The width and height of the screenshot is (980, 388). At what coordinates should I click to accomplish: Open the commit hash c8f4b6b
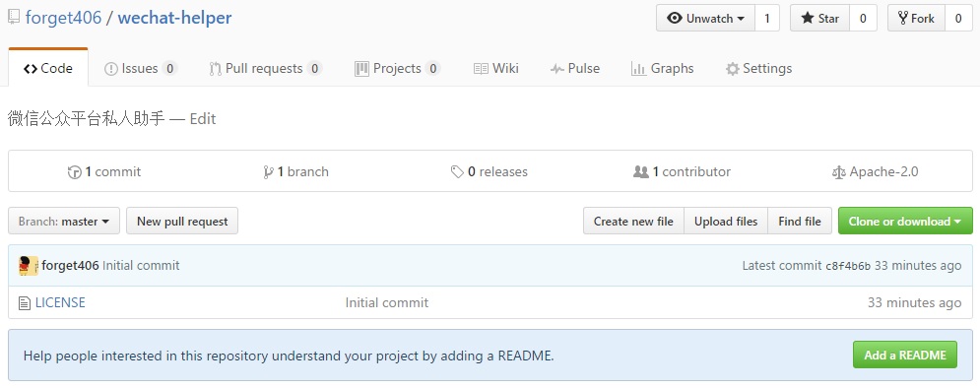[848, 266]
